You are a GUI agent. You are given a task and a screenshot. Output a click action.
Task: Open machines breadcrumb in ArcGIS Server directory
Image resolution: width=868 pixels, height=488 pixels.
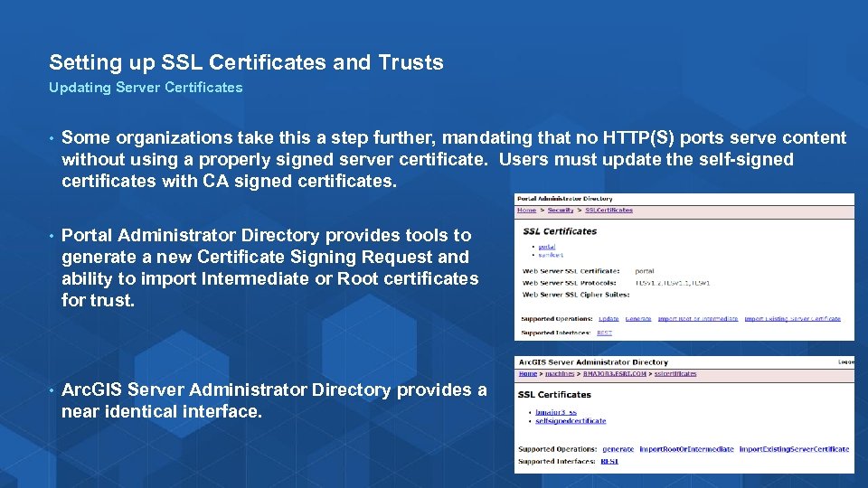(560, 373)
